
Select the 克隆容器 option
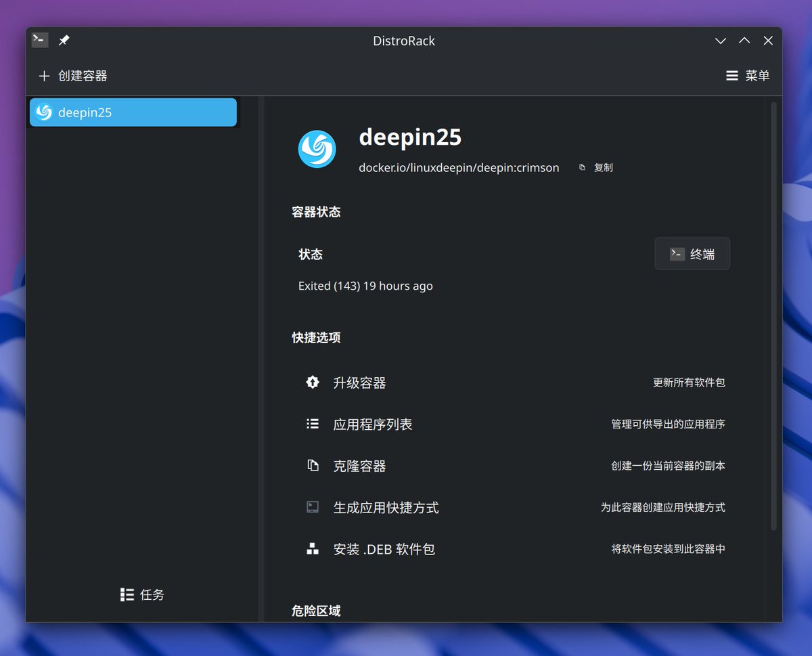pyautogui.click(x=515, y=466)
